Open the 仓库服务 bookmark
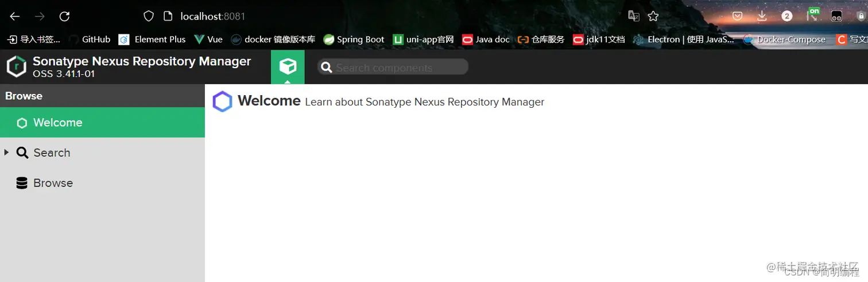Image resolution: width=868 pixels, height=282 pixels. pyautogui.click(x=541, y=40)
